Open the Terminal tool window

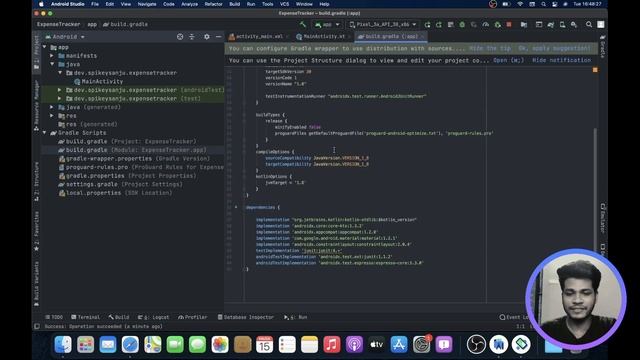click(85, 317)
